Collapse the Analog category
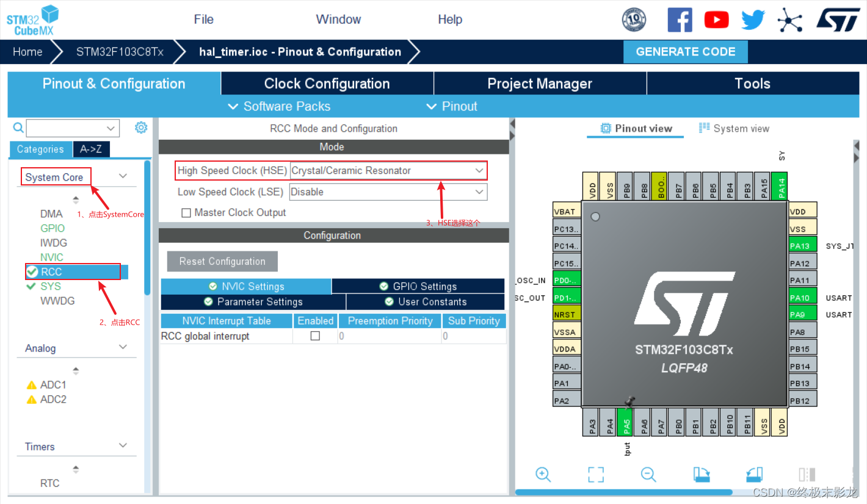The height and width of the screenshot is (504, 867). point(123,347)
